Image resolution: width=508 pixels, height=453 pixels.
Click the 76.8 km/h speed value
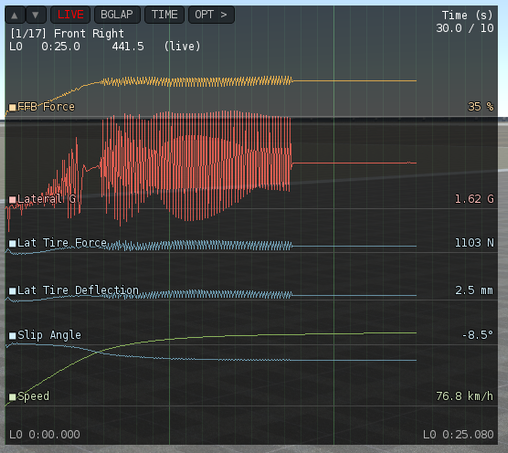(x=465, y=396)
